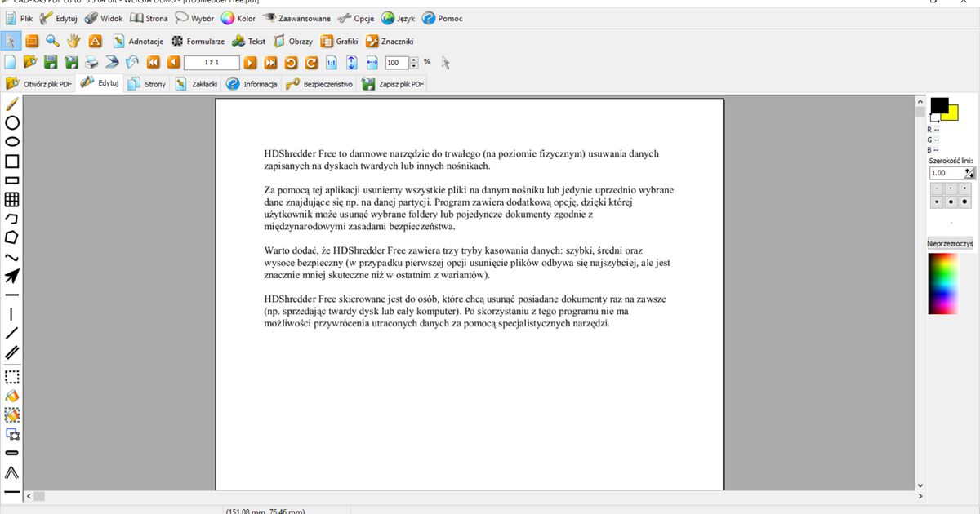Select the arrow drawing tool
The height and width of the screenshot is (514, 980).
pyautogui.click(x=12, y=276)
